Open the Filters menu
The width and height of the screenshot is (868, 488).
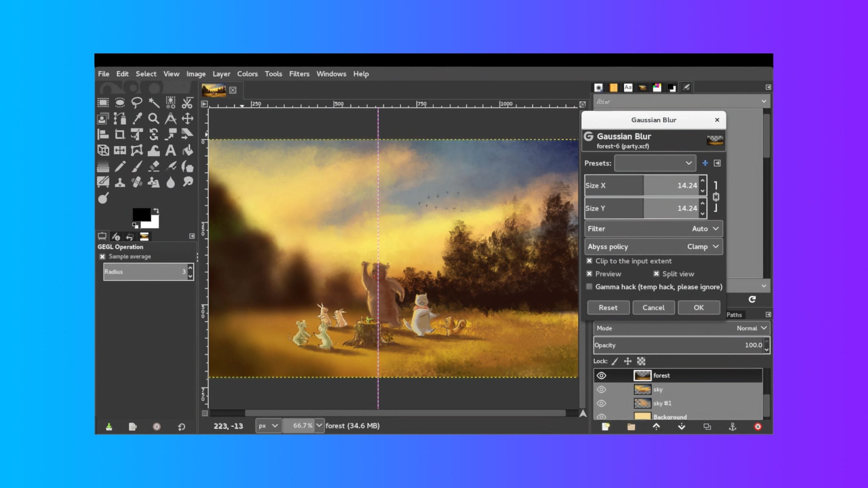point(299,74)
